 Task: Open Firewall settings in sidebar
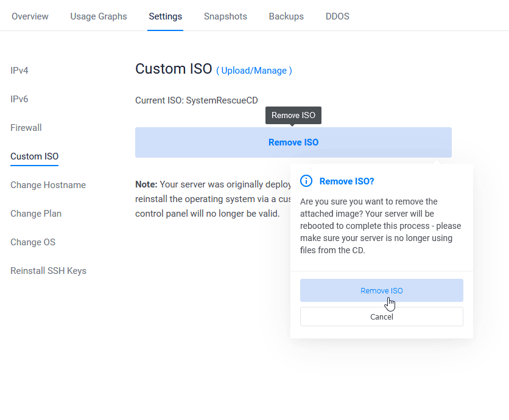tap(26, 128)
